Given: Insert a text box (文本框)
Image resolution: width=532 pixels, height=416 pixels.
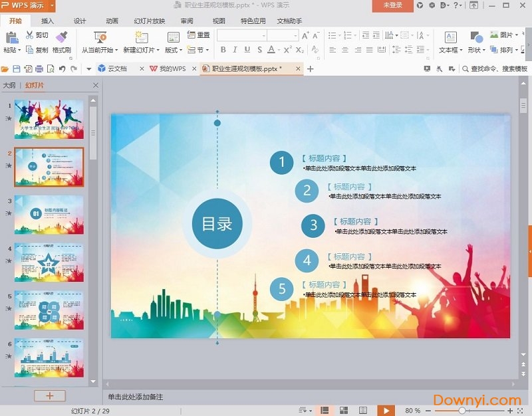Looking at the screenshot, I should click(x=450, y=38).
